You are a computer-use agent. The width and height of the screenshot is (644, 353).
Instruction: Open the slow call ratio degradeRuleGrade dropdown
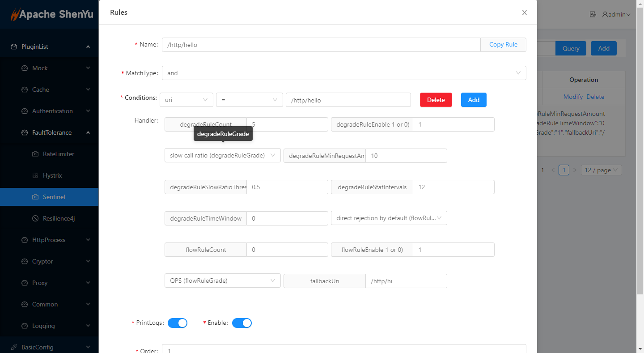tap(223, 155)
